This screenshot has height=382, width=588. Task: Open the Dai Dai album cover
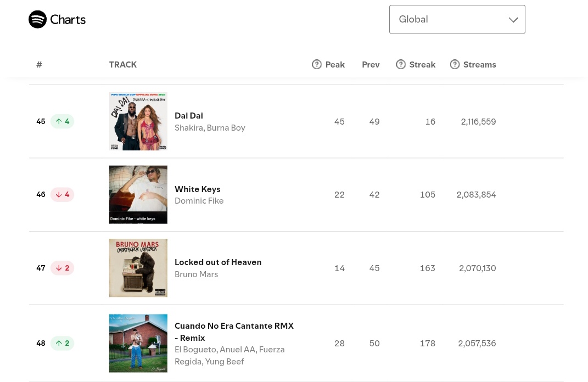point(138,121)
